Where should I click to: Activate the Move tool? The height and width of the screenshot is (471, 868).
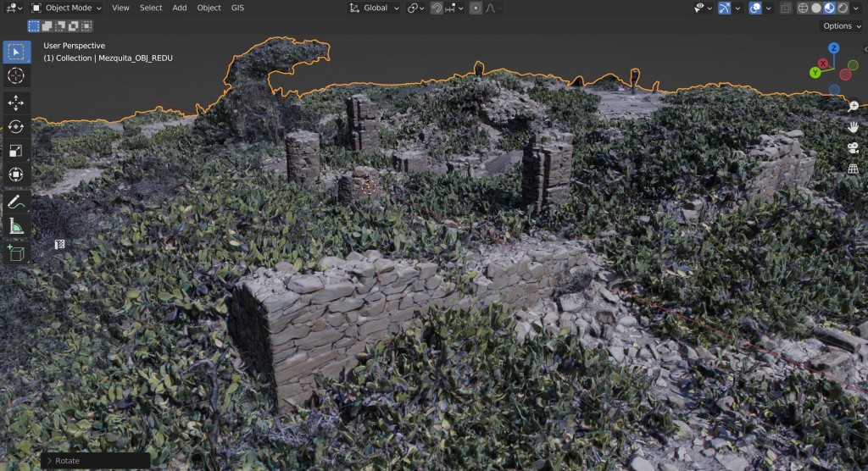(16, 103)
